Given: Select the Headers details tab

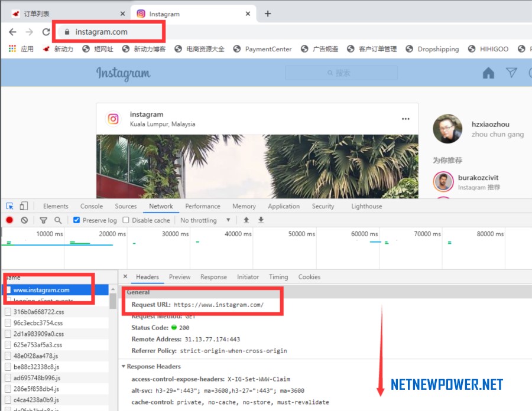Looking at the screenshot, I should point(147,277).
